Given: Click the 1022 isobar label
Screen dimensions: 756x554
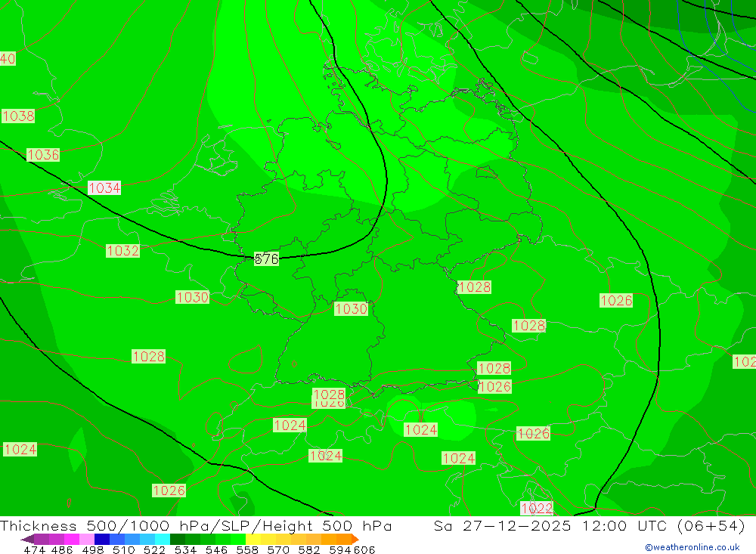Looking at the screenshot, I should (x=537, y=508).
